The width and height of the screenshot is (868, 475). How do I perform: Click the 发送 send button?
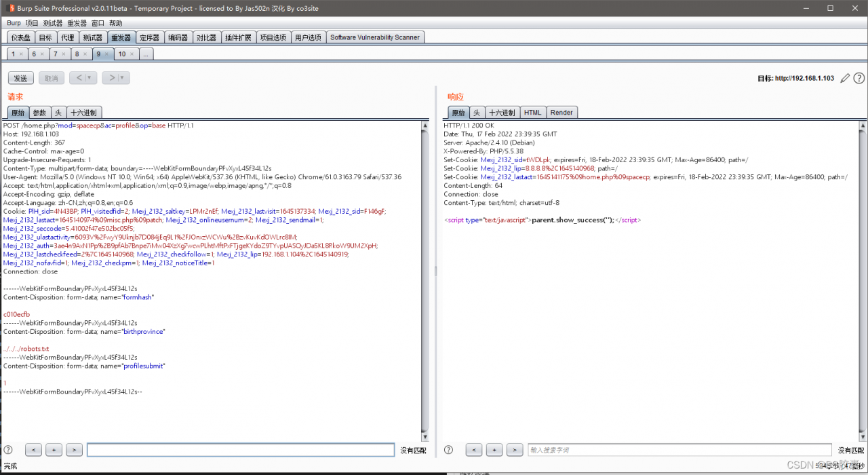(21, 78)
